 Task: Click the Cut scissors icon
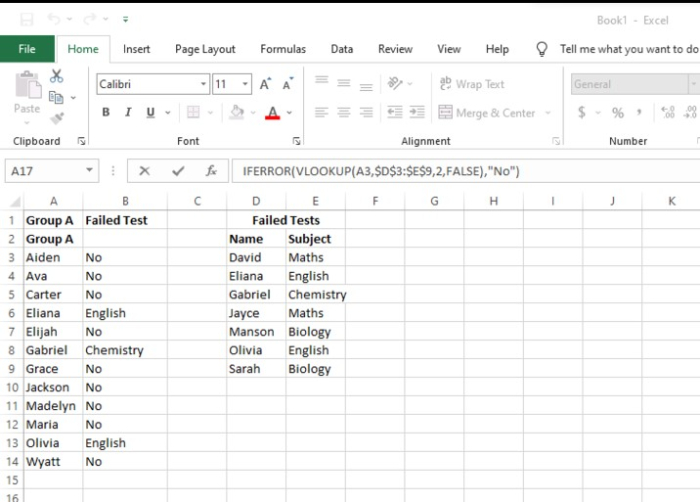pyautogui.click(x=56, y=76)
